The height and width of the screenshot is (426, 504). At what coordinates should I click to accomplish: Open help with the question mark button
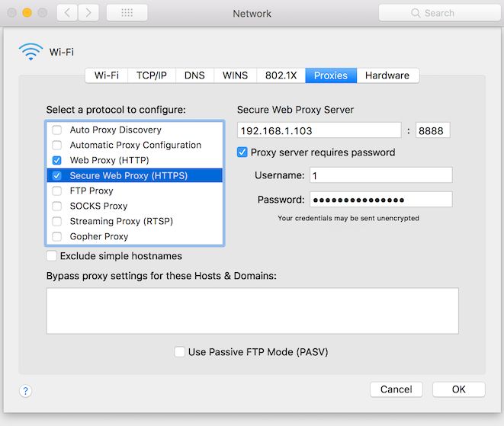click(25, 391)
